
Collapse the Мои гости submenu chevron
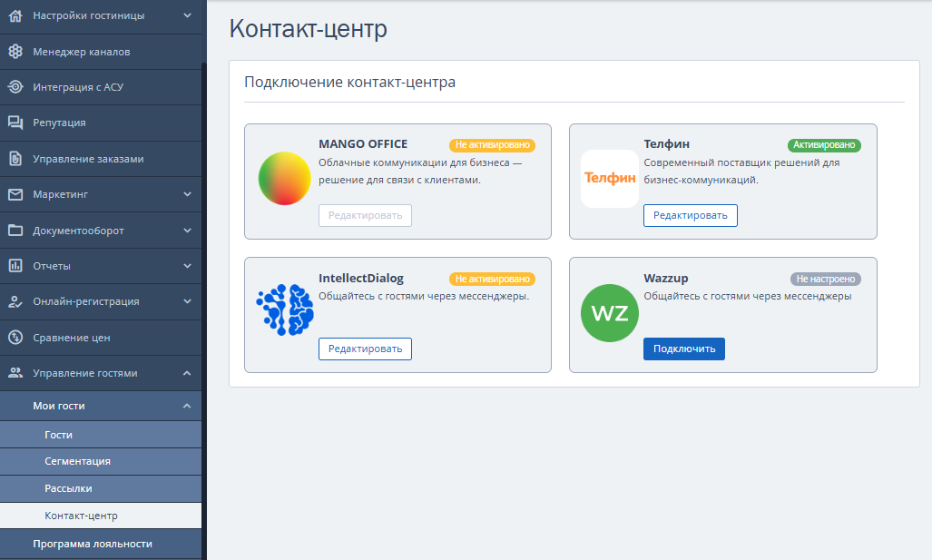187,406
